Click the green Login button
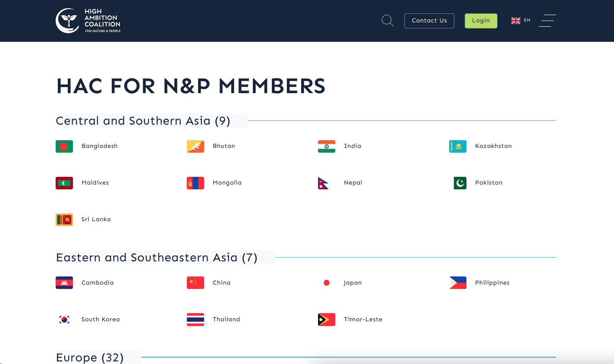 click(x=481, y=21)
